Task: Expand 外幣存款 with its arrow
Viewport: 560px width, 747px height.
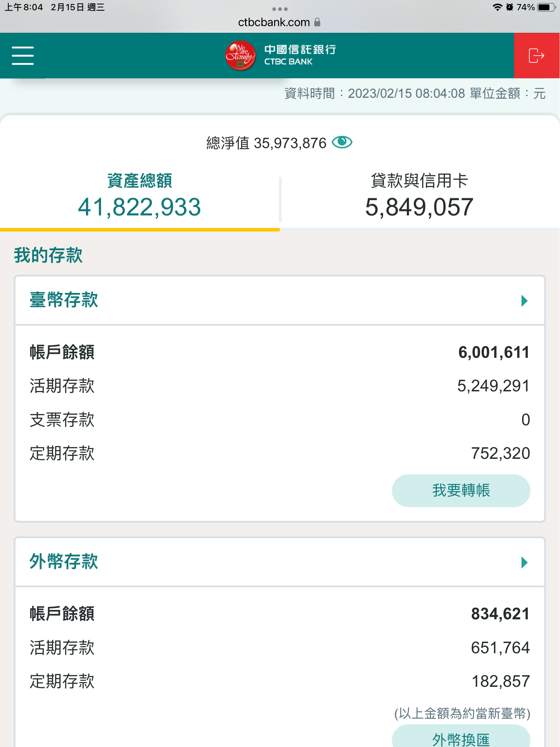Action: pyautogui.click(x=524, y=562)
